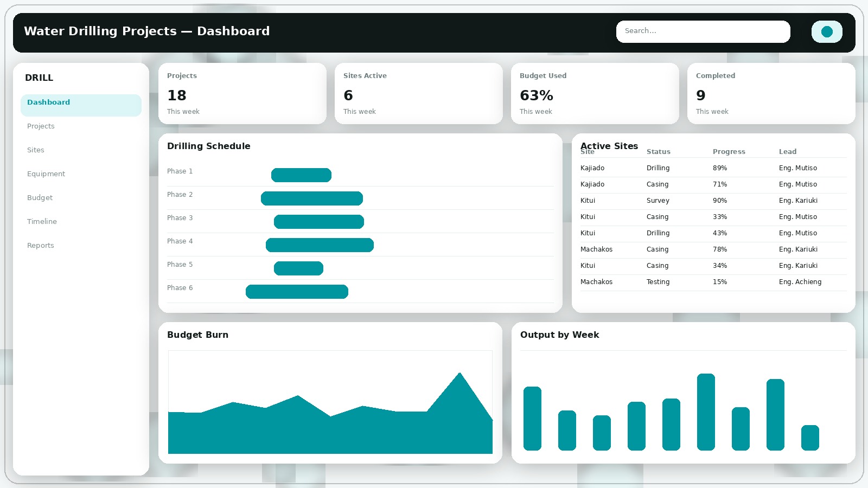Viewport: 868px width, 488px height.
Task: Click the teal circle avatar icon
Action: click(827, 31)
